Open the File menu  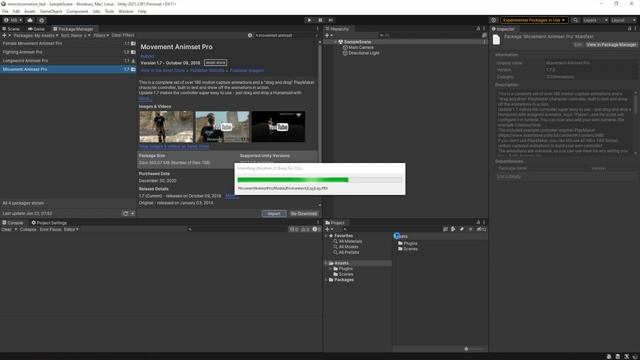point(5,11)
